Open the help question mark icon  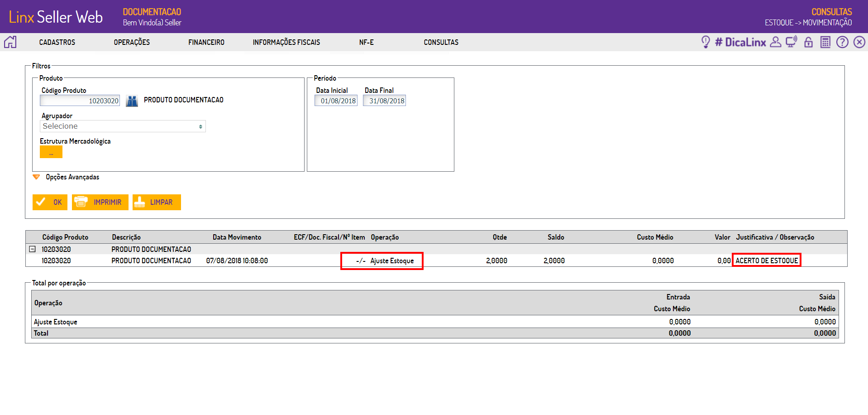[x=842, y=42]
